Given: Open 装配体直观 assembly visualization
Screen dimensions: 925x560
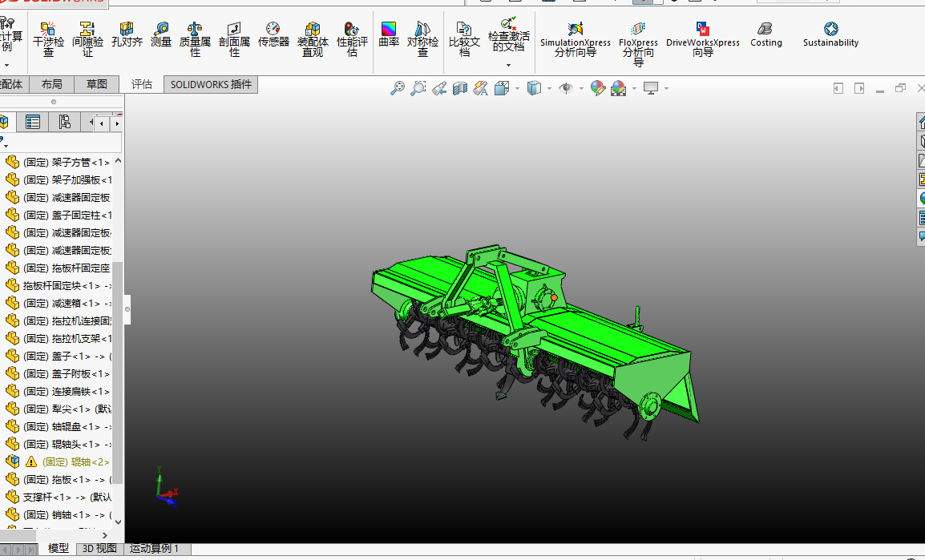Looking at the screenshot, I should click(313, 39).
